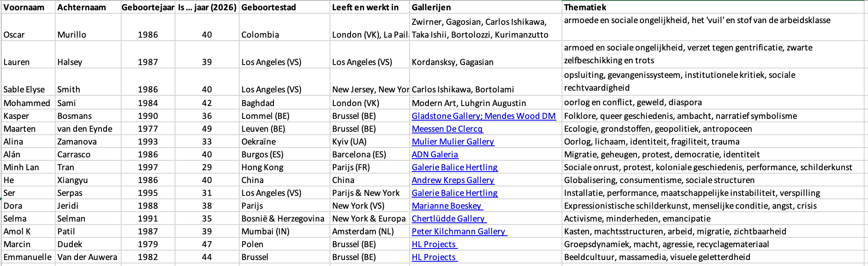Open HL Projects link in Marcin Dudek row
This screenshot has height=266, width=868.
[x=435, y=244]
